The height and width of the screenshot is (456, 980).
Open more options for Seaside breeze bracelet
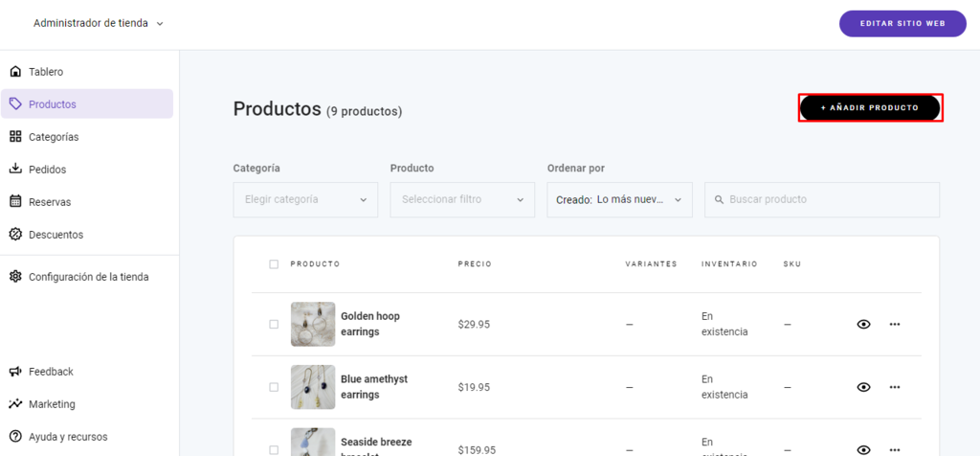click(895, 449)
